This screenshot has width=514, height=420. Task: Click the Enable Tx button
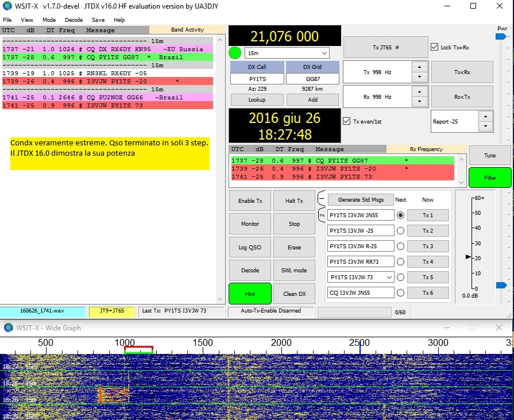(250, 201)
